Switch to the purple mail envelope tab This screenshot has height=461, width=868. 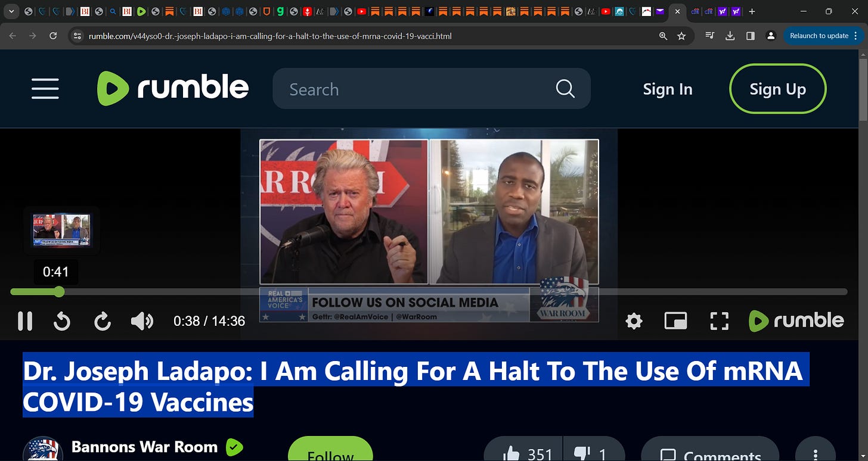pos(660,11)
